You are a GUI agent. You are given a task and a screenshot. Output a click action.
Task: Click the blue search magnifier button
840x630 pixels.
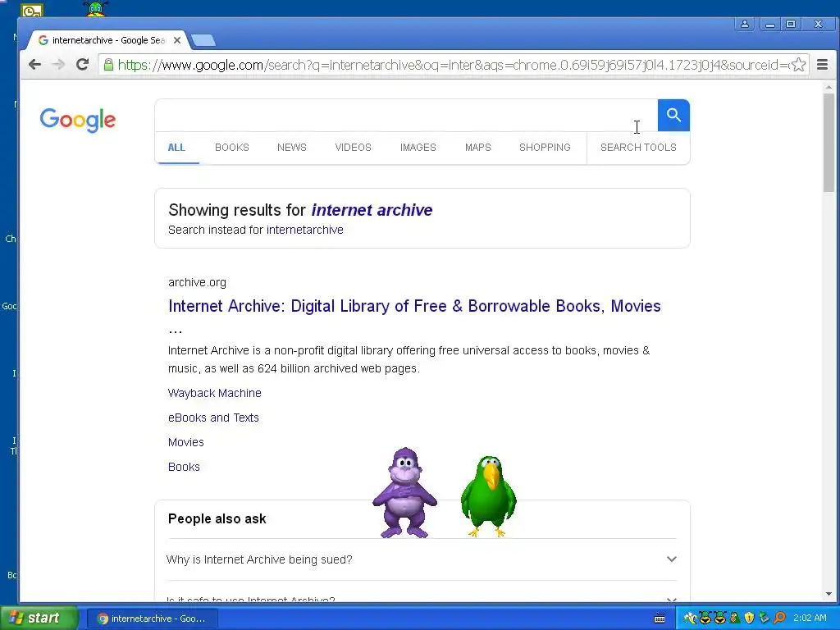[x=673, y=115]
